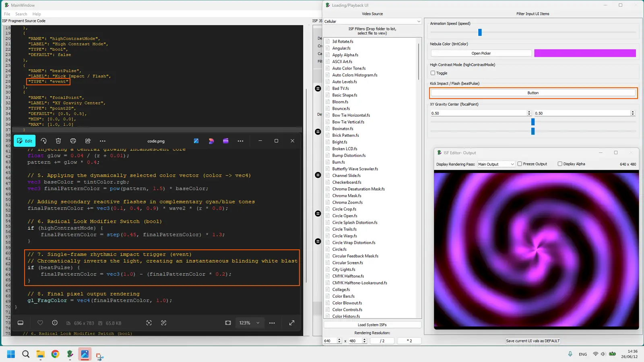Open the Photos app blue icon shortcut
Viewport: 644px width, 362px height.
click(196, 141)
